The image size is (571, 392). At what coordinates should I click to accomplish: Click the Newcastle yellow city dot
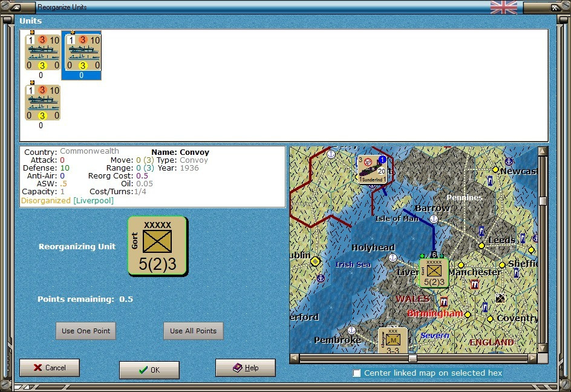pos(495,169)
